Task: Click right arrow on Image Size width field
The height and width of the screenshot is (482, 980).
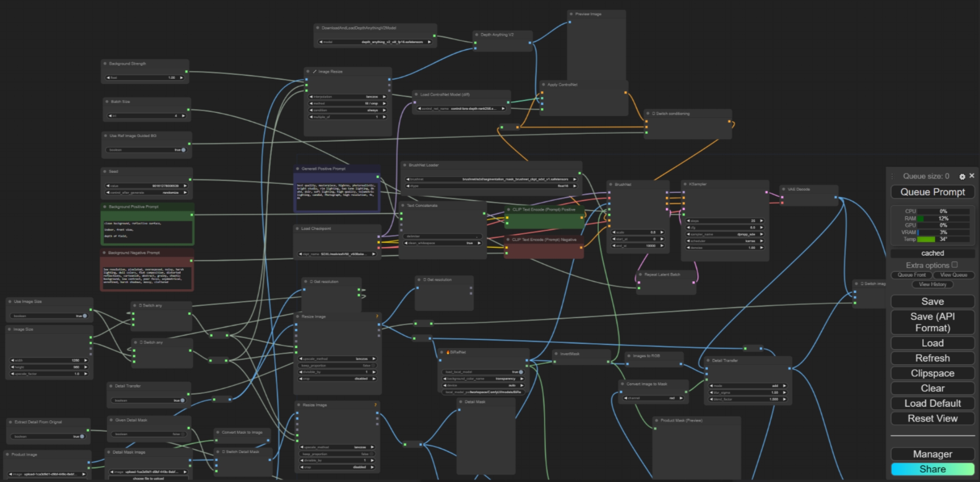Action: [85, 360]
